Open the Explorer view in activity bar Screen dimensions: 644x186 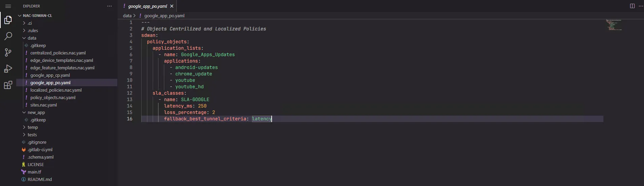(x=8, y=20)
